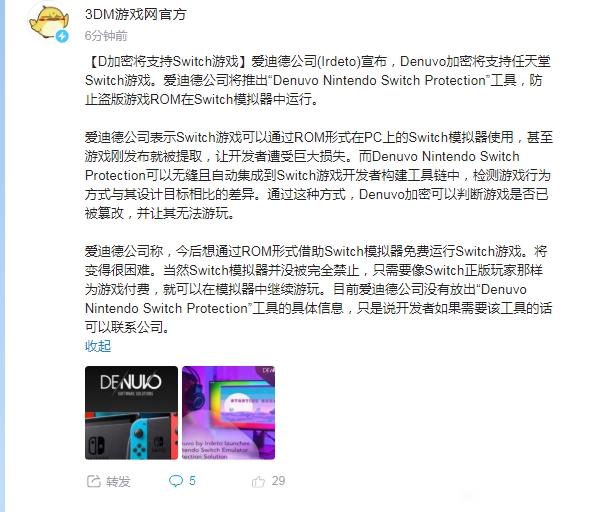
Task: Click the 【D加密将支持Switch游戏】 headline text
Action: pos(168,61)
